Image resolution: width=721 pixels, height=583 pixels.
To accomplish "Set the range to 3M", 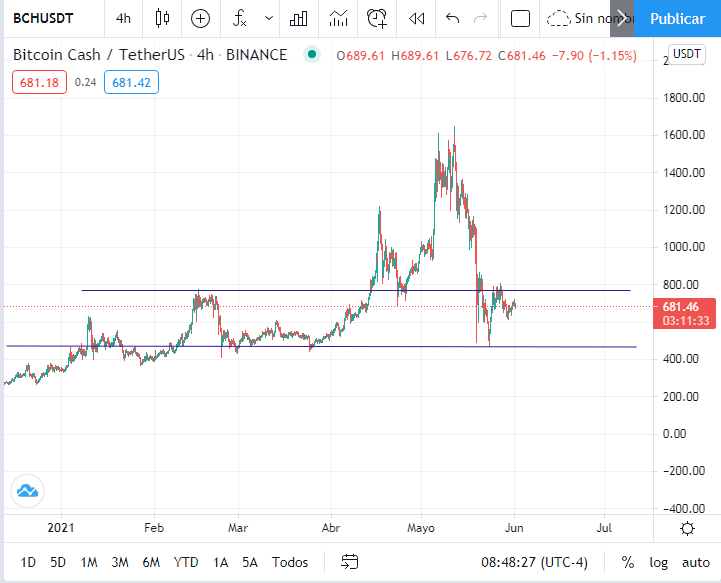I will 120,562.
